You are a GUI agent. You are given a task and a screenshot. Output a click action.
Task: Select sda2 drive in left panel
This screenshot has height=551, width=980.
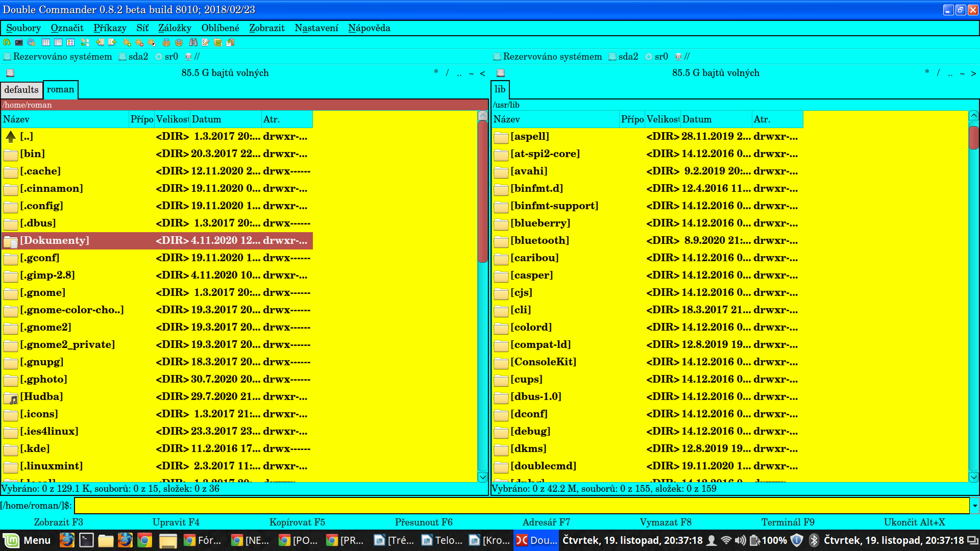point(133,57)
